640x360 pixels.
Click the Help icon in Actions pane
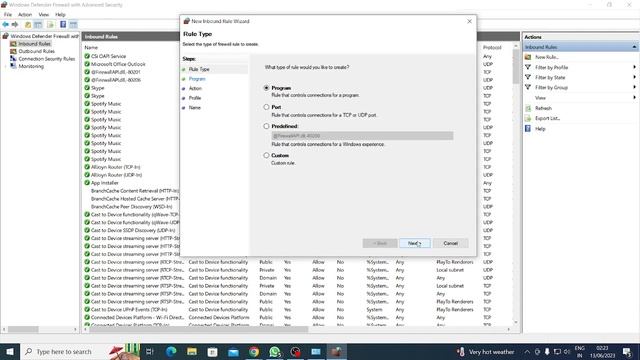(528, 129)
